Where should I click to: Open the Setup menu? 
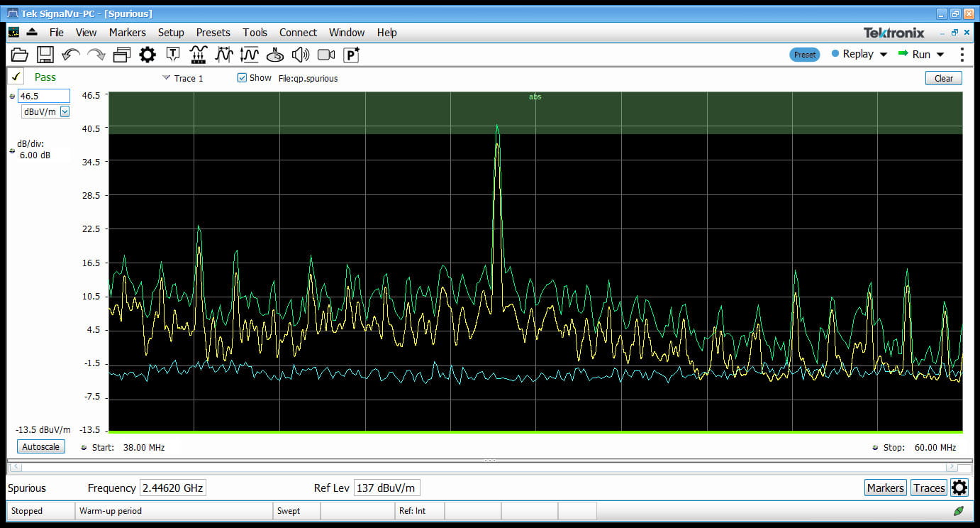pyautogui.click(x=171, y=33)
